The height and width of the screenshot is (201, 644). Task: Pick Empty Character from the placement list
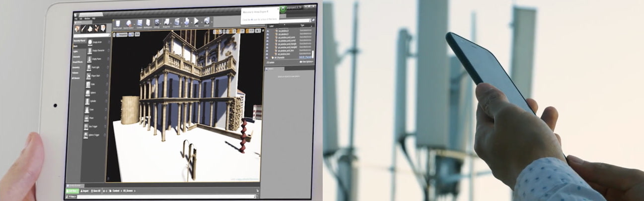tap(97, 50)
